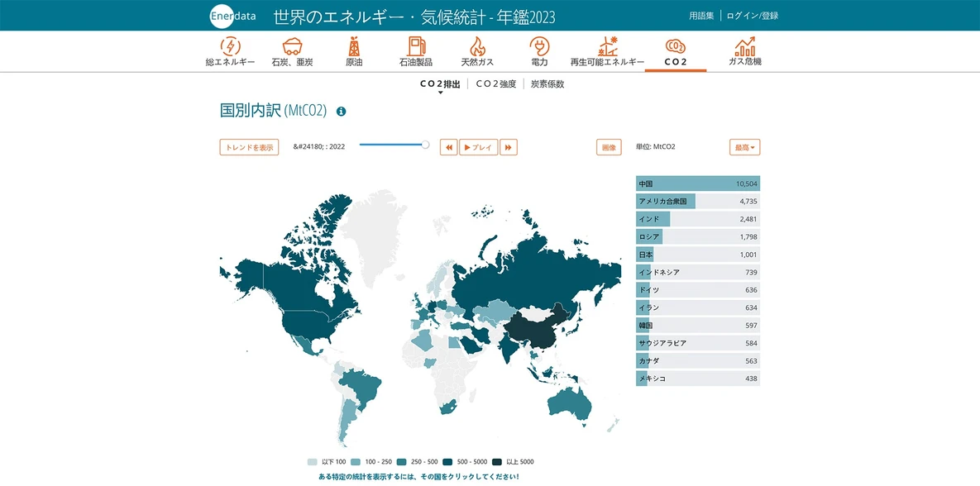Click the info icon beside 国別内訳
The height and width of the screenshot is (486, 980).
pyautogui.click(x=341, y=111)
